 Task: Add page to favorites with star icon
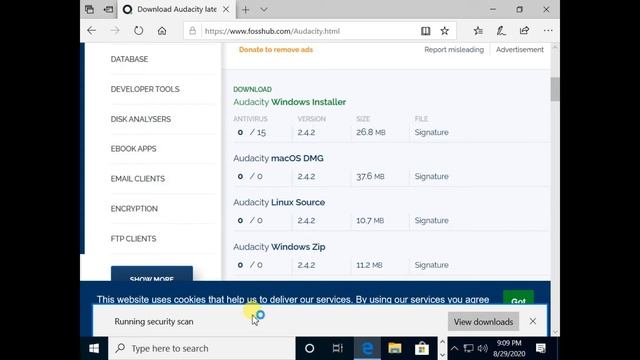pos(444,31)
